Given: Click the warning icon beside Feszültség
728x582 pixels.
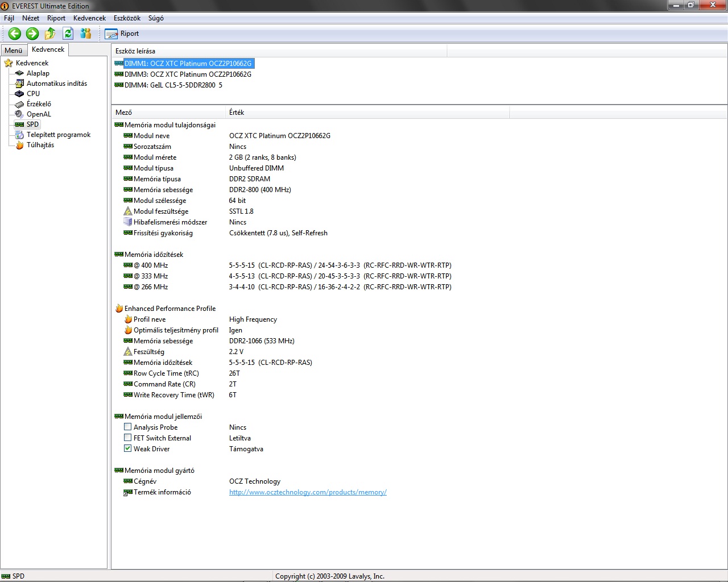Looking at the screenshot, I should tap(128, 352).
